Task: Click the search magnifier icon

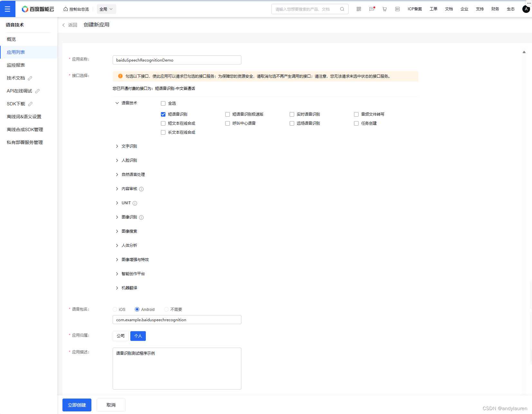Action: pos(342,9)
